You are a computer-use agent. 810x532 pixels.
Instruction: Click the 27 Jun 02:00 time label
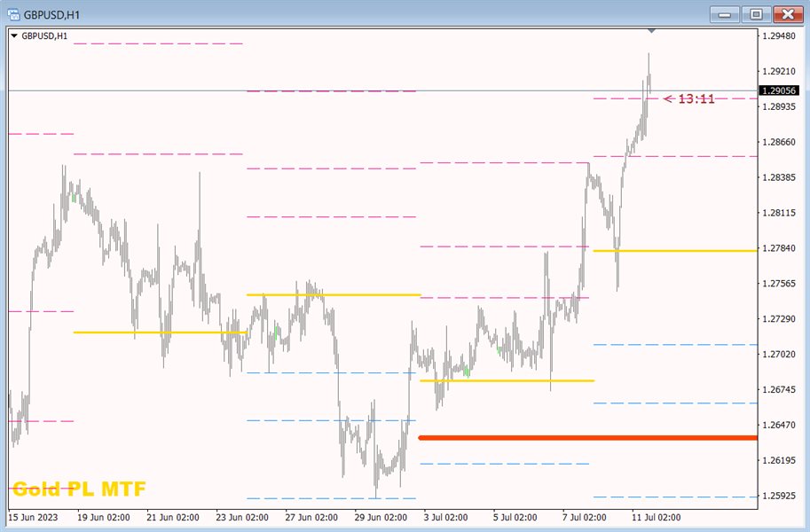[311, 517]
